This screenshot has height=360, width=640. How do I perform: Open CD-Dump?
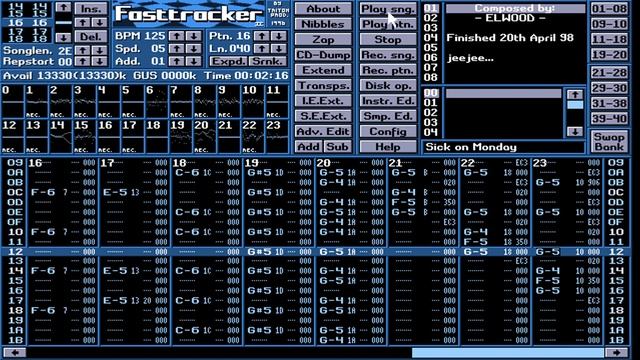[323, 55]
